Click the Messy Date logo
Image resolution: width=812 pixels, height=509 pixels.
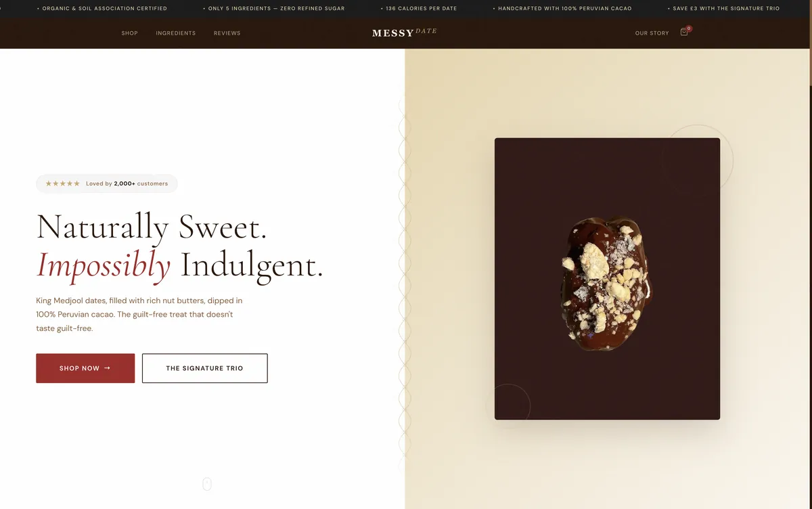coord(405,32)
